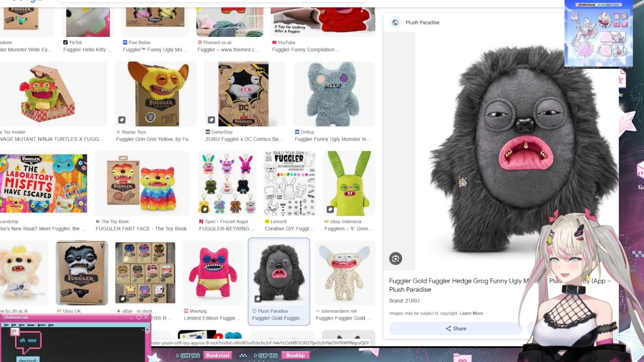Select the leopard-print tutormandarin Fuggler thumbnail

tap(345, 273)
